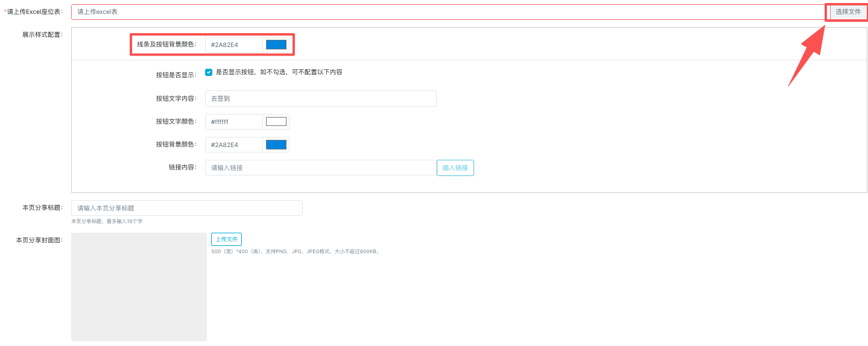Click the 是否显示按钮 checkbox label text
Screen dimensions: 868x346
[x=279, y=72]
